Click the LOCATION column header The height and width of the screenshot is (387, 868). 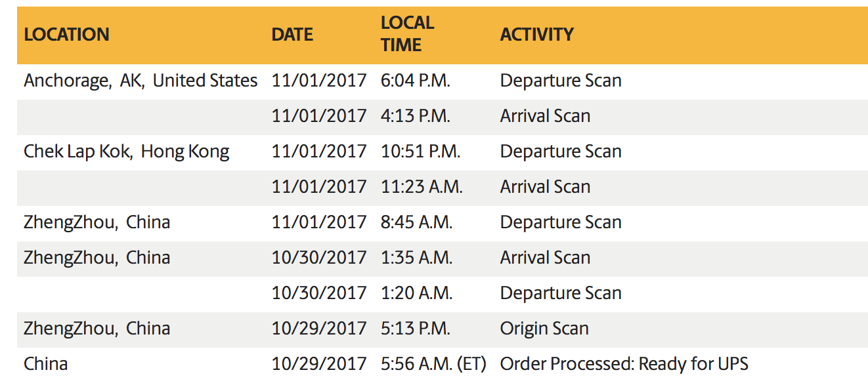[x=66, y=34]
